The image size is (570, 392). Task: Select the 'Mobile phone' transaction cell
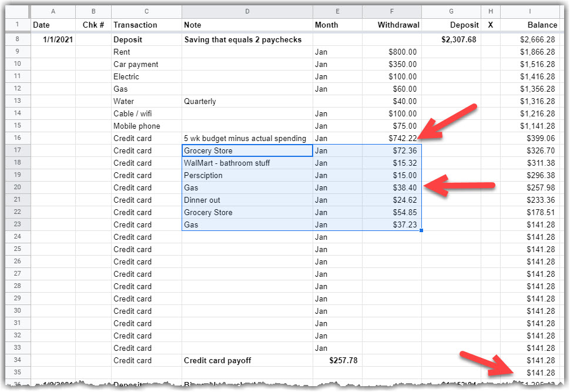146,126
